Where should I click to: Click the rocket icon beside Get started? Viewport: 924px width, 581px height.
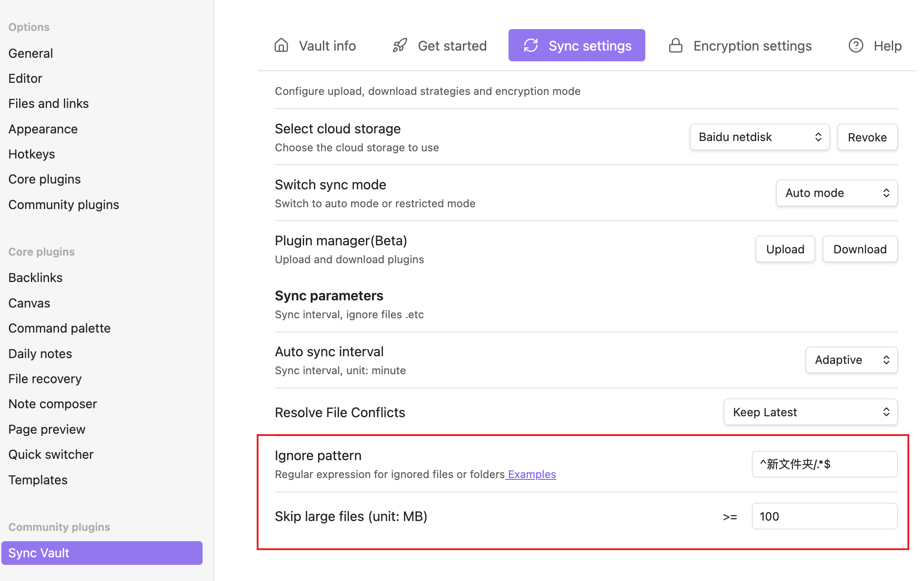click(399, 46)
